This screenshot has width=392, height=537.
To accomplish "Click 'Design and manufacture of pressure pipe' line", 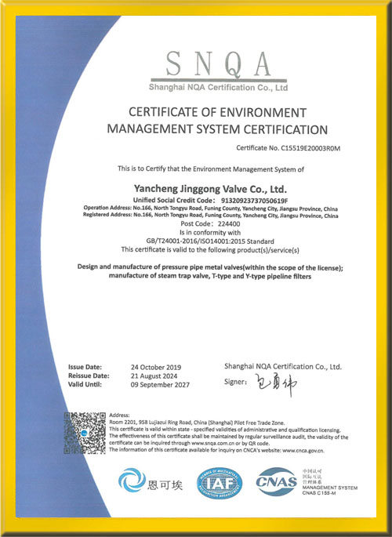I will tap(210, 267).
